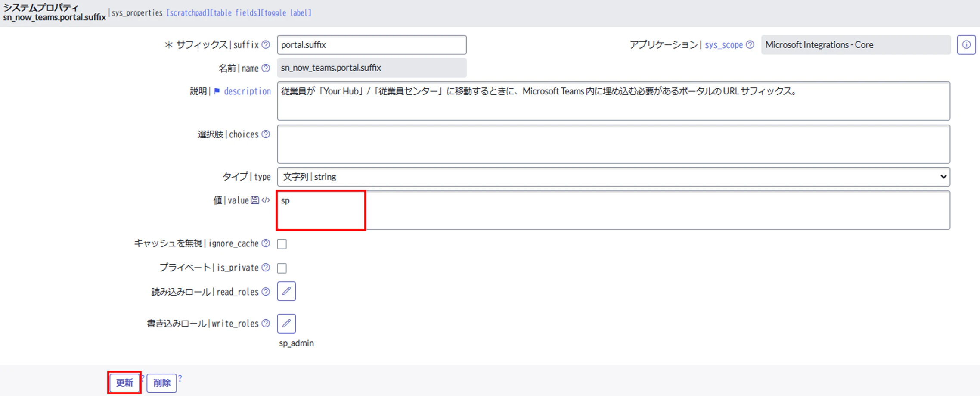Enable the is_private checkbox
Viewport: 980px width, 396px height.
(282, 268)
